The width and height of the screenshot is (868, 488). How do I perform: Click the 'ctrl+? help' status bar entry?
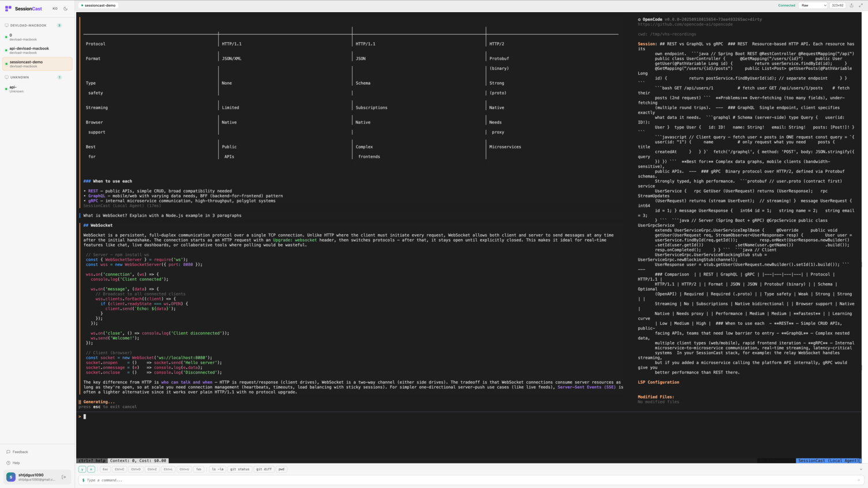[92, 460]
